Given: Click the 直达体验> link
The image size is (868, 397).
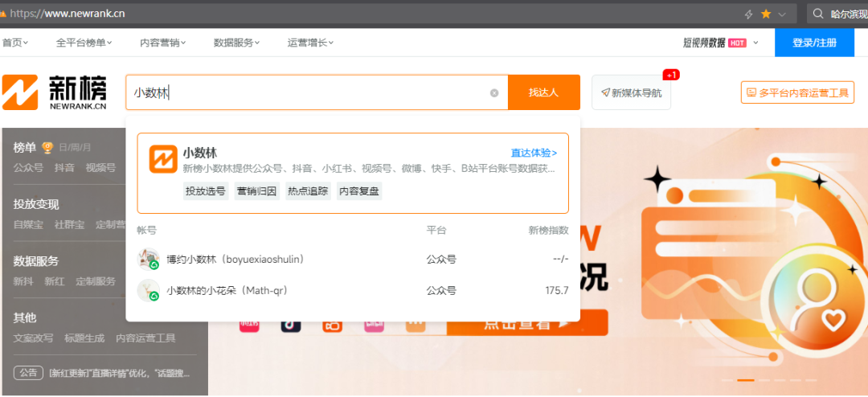Looking at the screenshot, I should [534, 153].
